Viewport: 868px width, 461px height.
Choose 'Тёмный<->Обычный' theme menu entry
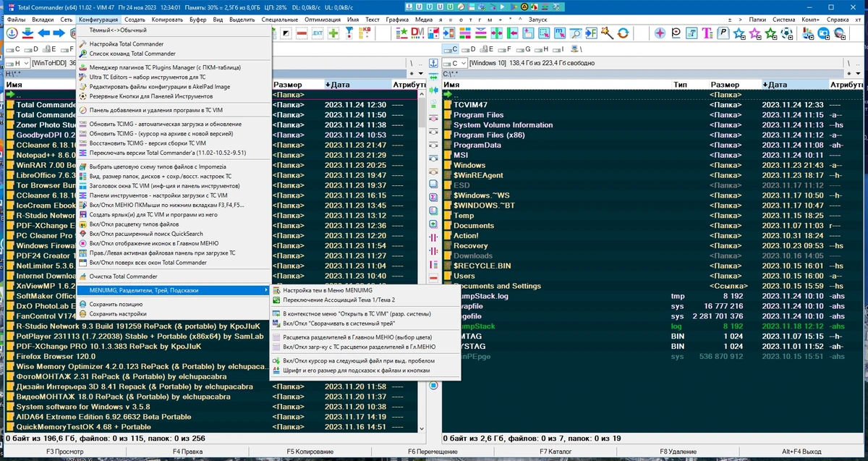(x=117, y=30)
